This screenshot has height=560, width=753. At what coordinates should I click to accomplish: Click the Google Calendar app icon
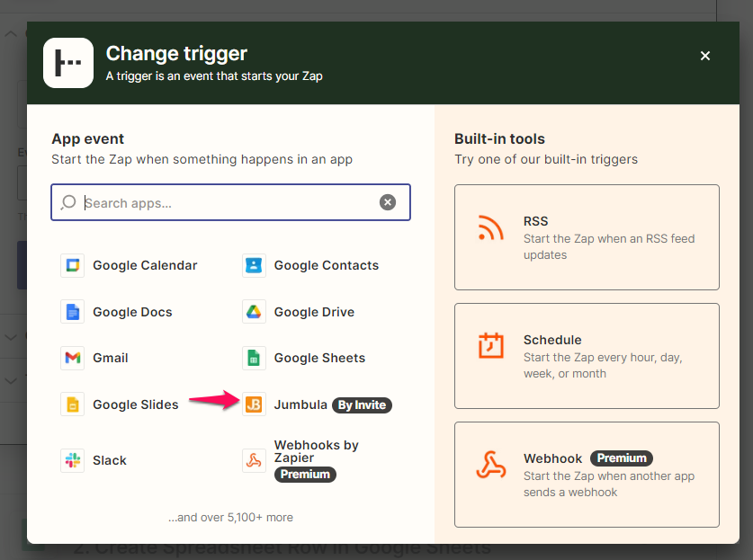coord(73,265)
